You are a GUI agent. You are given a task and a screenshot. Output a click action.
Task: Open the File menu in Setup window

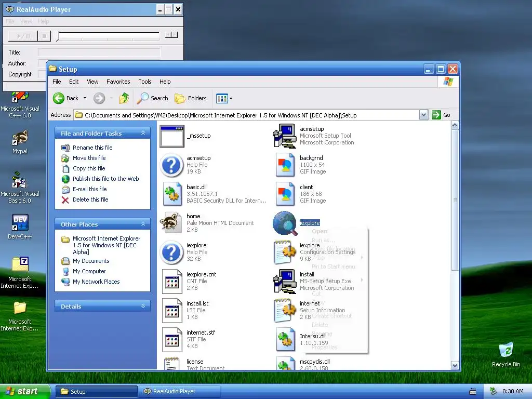pos(57,82)
